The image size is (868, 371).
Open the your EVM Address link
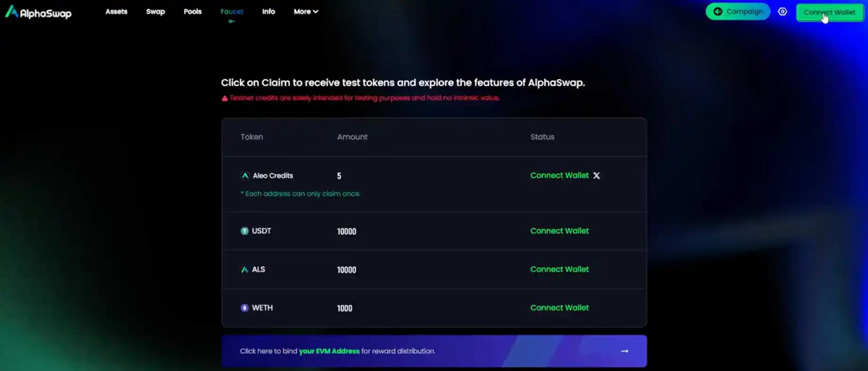pos(329,351)
